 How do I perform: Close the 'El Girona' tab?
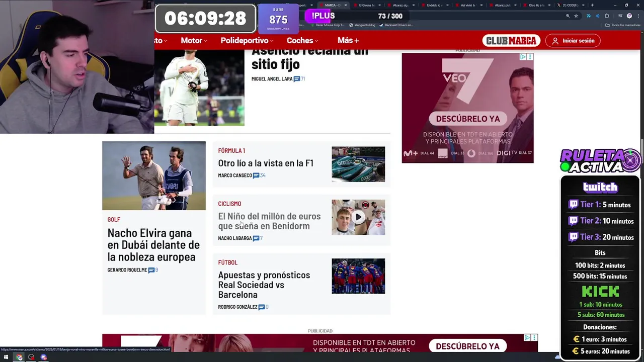tap(379, 5)
